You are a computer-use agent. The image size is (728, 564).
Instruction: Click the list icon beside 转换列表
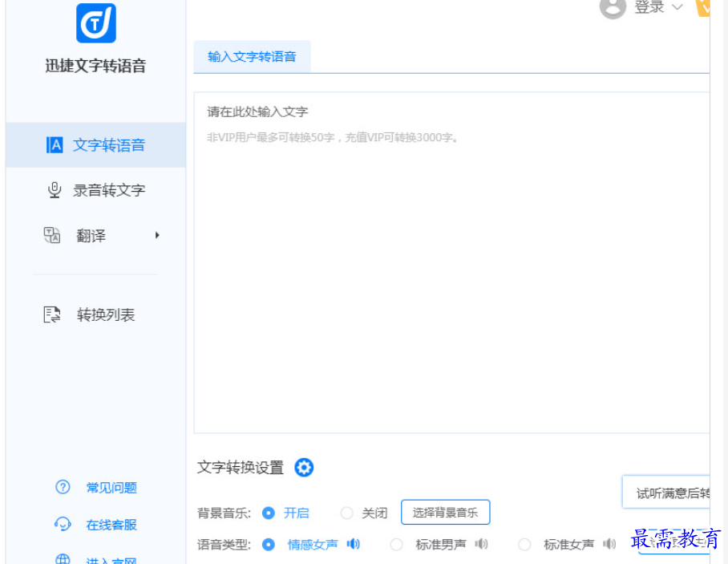pos(52,314)
